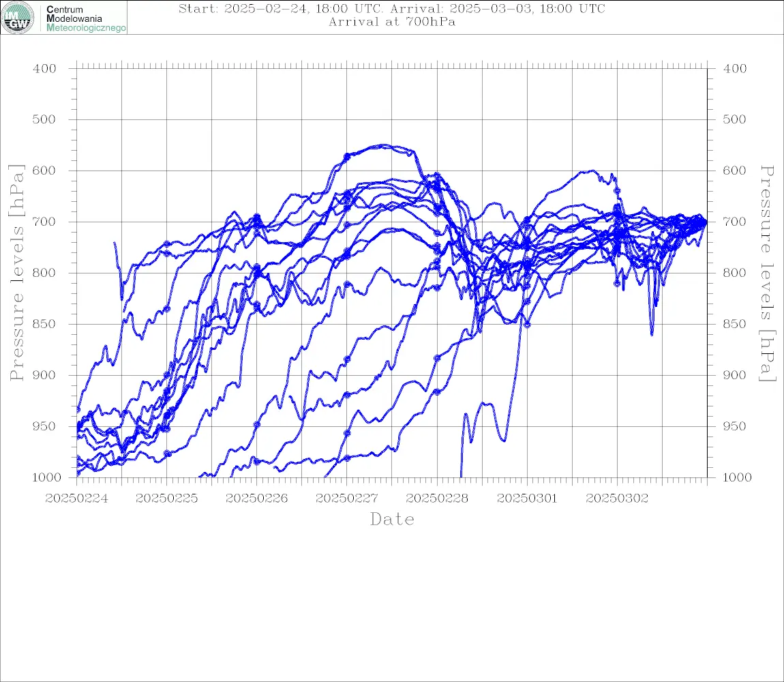This screenshot has height=682, width=784.
Task: Click the right axis 600 label
Action: (x=734, y=170)
